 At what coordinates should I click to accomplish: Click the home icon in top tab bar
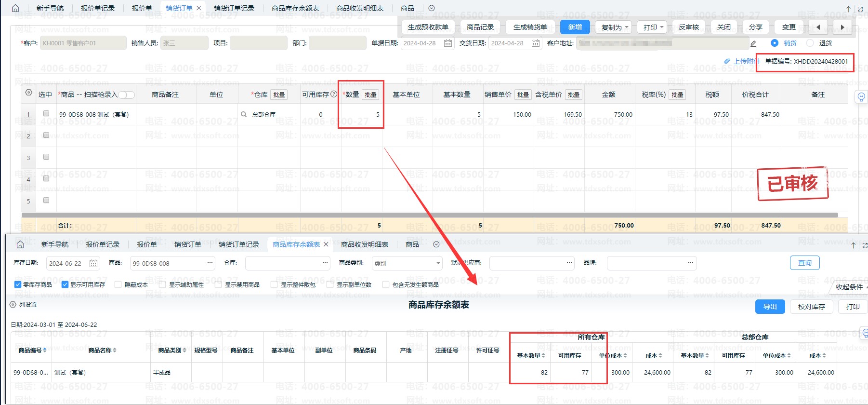pos(15,8)
